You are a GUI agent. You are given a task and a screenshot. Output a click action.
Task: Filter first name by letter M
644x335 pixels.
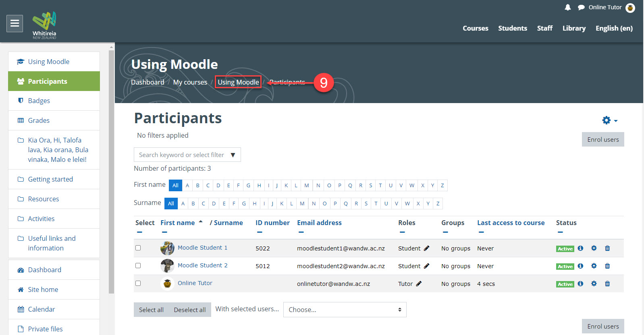(x=307, y=185)
